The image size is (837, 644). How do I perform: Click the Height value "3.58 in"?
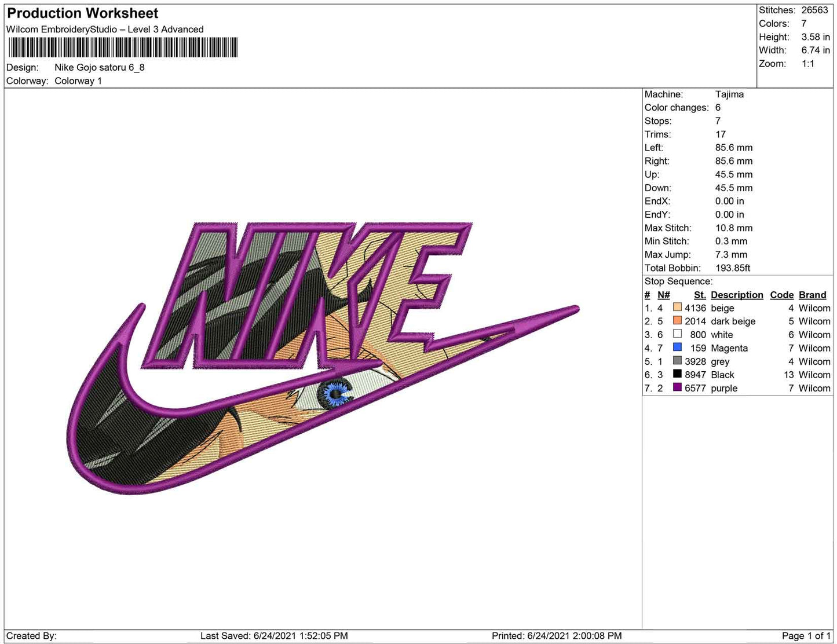tap(816, 36)
